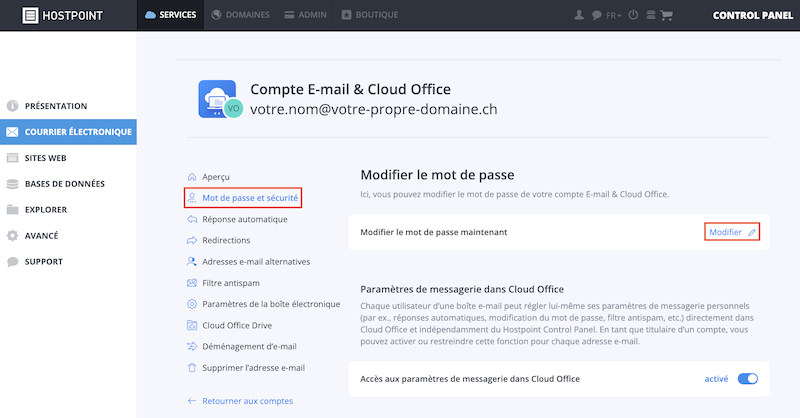Click the Support speech bubble icon
Viewport: 800px width, 418px height.
pyautogui.click(x=12, y=262)
